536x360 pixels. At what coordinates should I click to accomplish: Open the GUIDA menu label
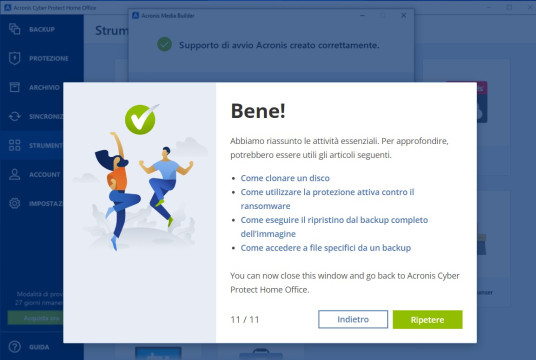(x=39, y=347)
